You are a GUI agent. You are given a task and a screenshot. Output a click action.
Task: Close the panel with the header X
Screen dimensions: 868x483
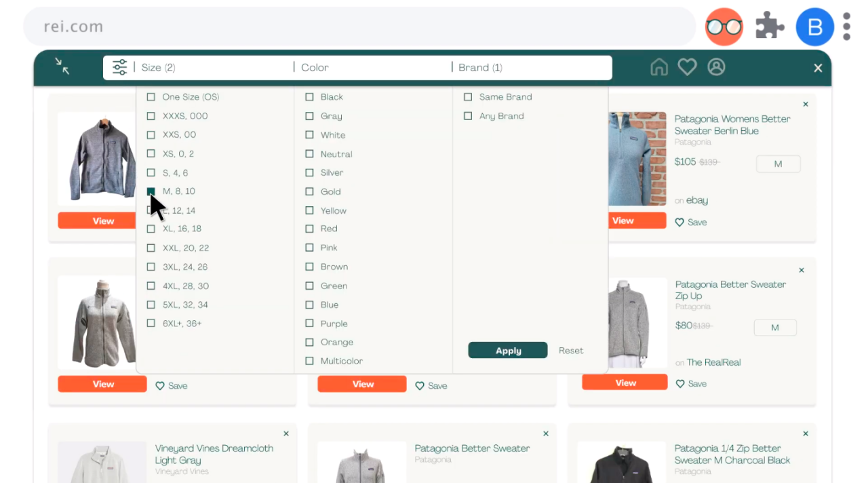(818, 68)
